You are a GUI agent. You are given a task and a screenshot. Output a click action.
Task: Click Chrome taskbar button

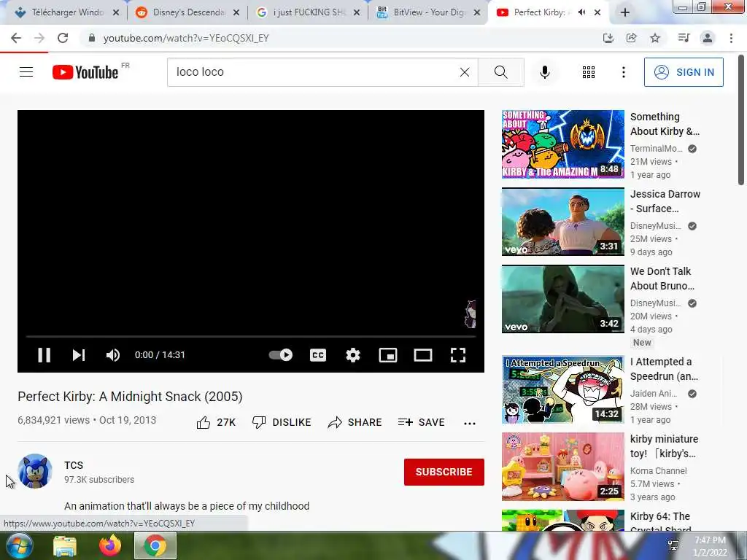coord(155,545)
